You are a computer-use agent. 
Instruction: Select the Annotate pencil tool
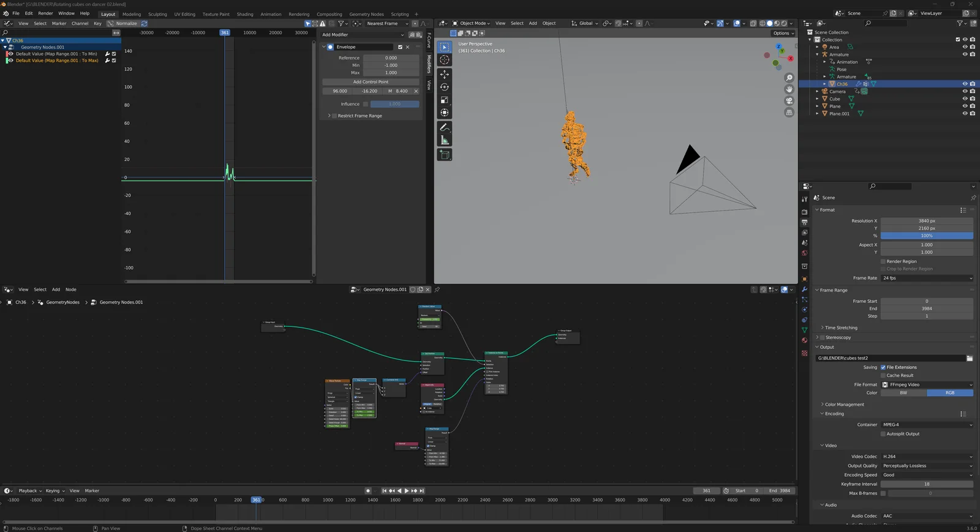coord(445,127)
